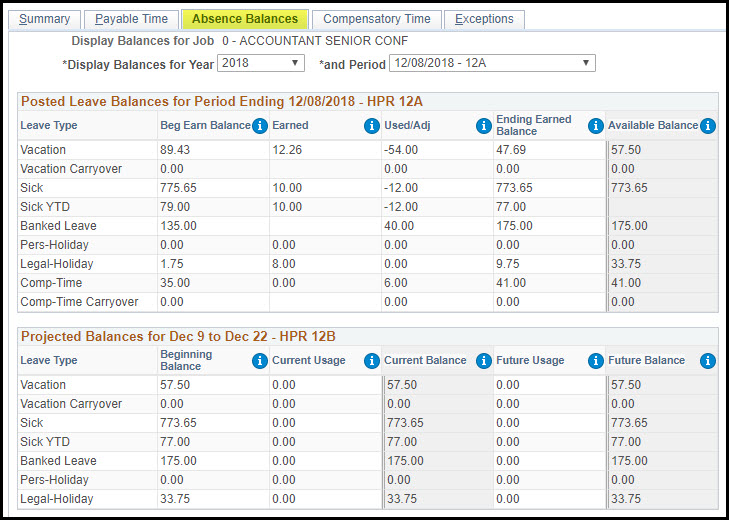Open info icon for Beginning Balance column
Viewport: 729px width, 520px height.
[x=260, y=360]
